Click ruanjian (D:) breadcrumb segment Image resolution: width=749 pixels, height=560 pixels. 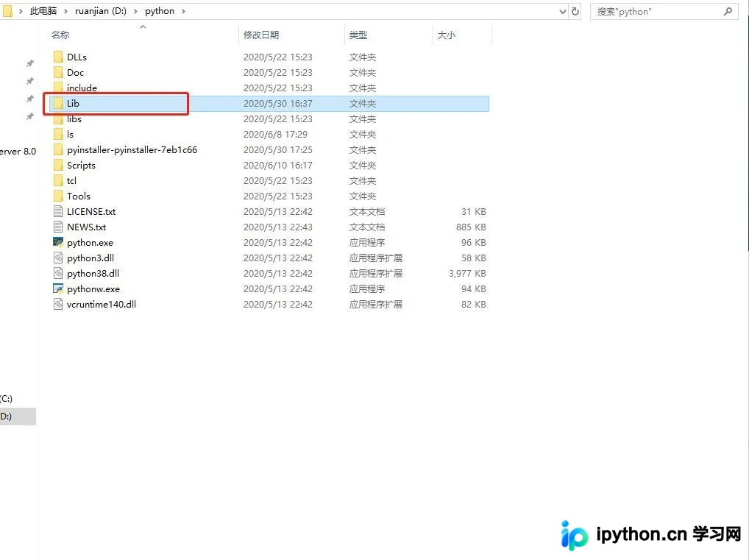tap(101, 11)
